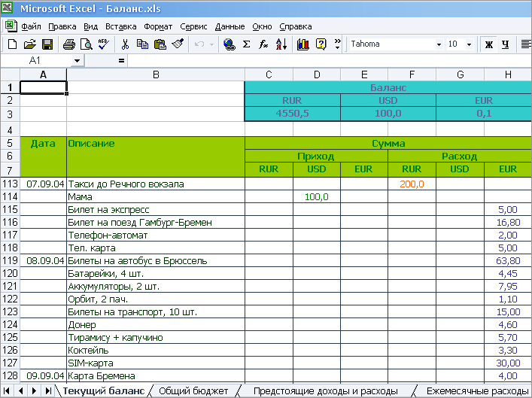Paste from clipboard icon

(160, 44)
